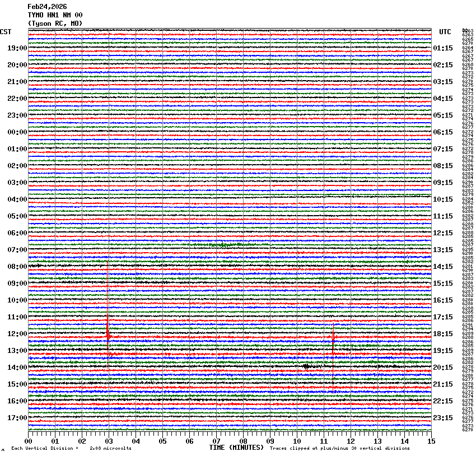Click the CST time zone label
476x456 pixels.
[x=6, y=32]
